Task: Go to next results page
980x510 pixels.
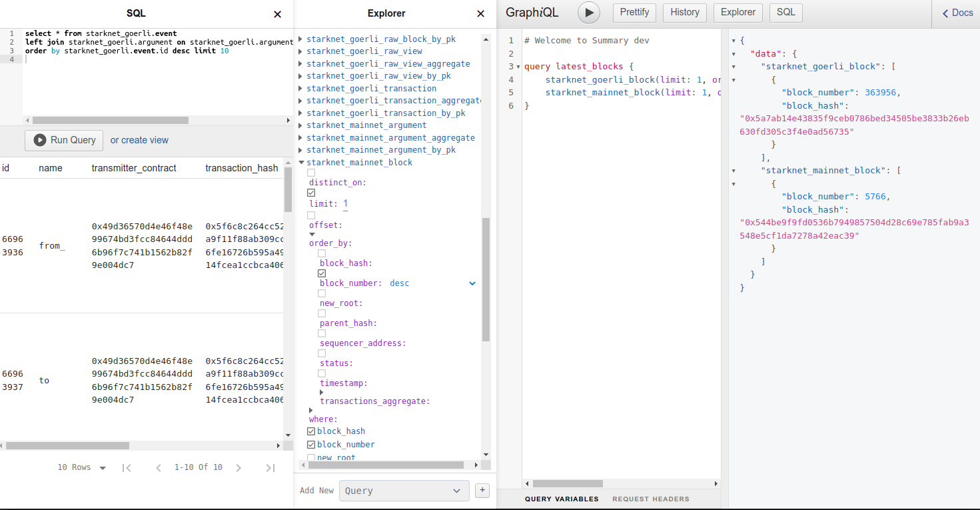Action: point(239,468)
